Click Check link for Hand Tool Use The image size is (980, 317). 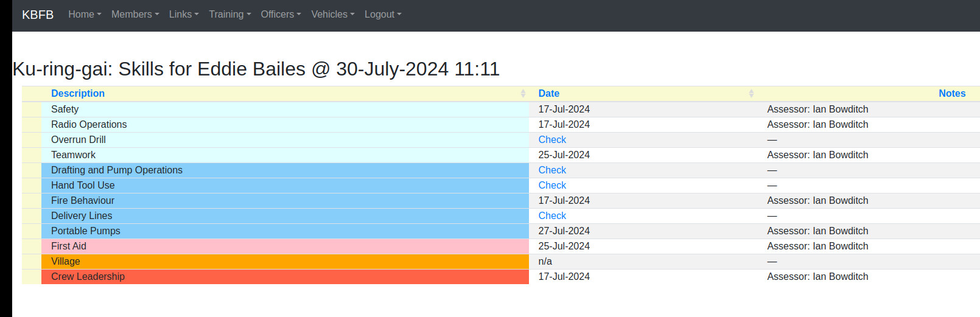(x=552, y=186)
